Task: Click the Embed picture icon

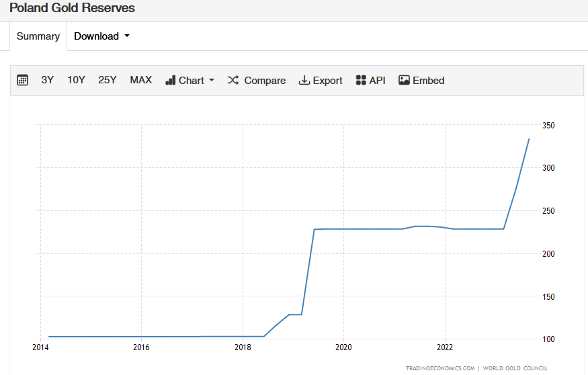Action: click(x=404, y=80)
